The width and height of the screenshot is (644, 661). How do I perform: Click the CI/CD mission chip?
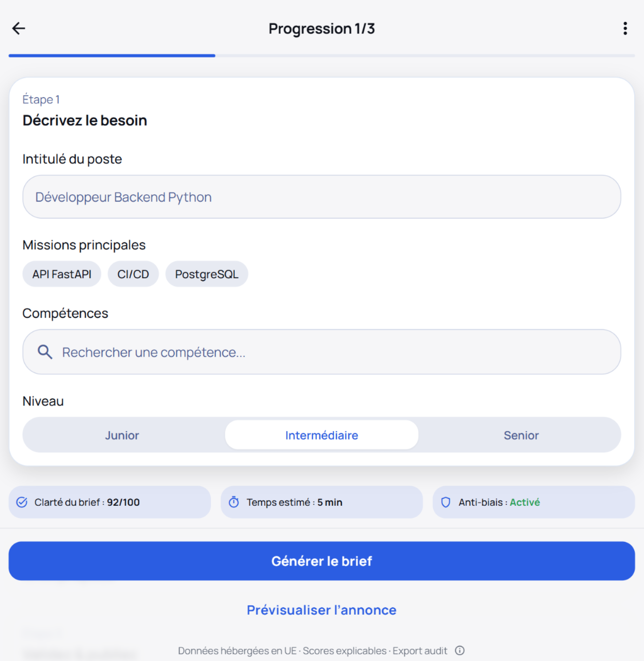(133, 274)
